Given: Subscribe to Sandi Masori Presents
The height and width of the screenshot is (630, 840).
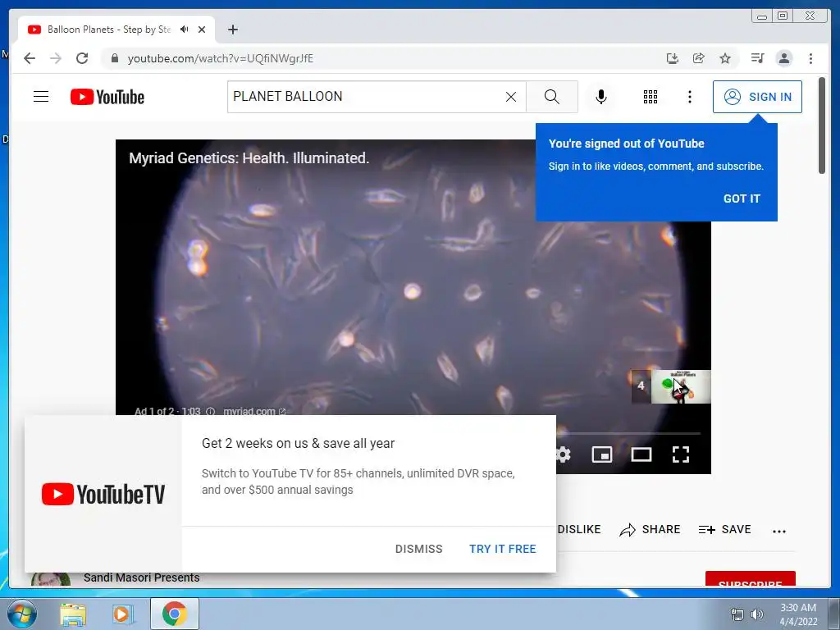Looking at the screenshot, I should 750,579.
